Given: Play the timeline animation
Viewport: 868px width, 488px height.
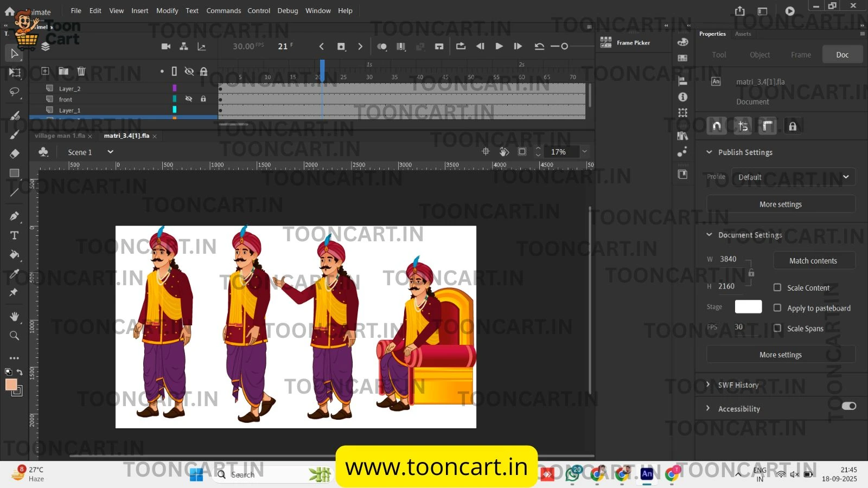Looking at the screenshot, I should tap(499, 47).
